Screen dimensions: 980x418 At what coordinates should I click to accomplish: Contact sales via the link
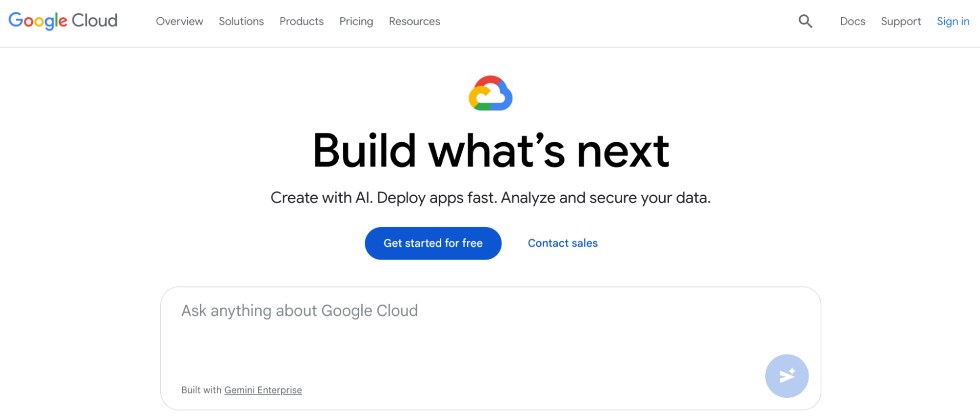click(x=562, y=243)
